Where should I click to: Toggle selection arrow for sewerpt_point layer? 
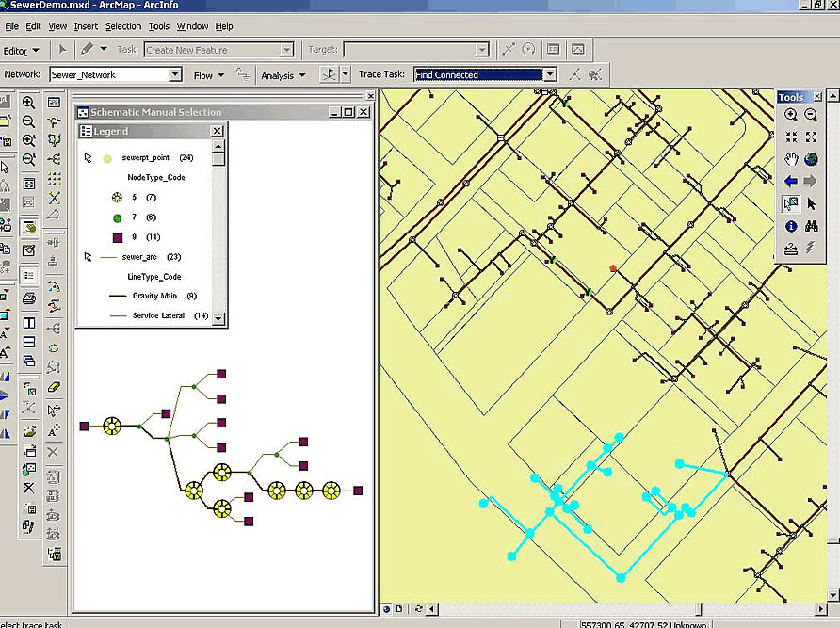[89, 158]
